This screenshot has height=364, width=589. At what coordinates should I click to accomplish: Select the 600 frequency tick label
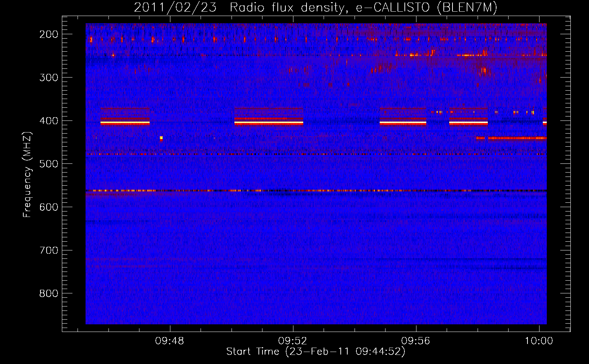tap(49, 207)
